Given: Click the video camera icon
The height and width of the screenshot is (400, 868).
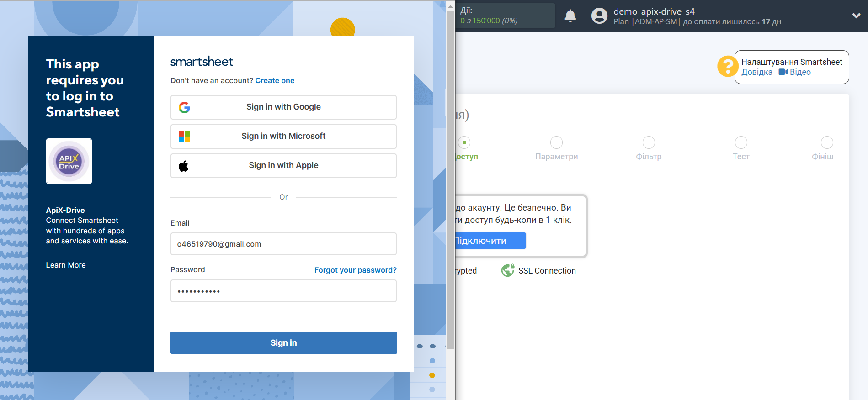Looking at the screenshot, I should (783, 72).
